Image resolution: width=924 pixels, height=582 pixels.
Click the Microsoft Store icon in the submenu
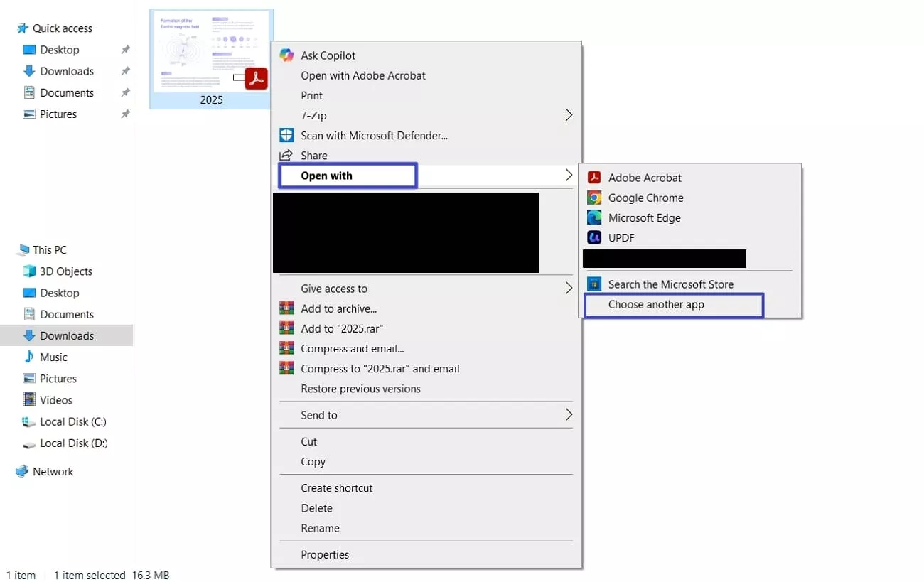coord(595,284)
